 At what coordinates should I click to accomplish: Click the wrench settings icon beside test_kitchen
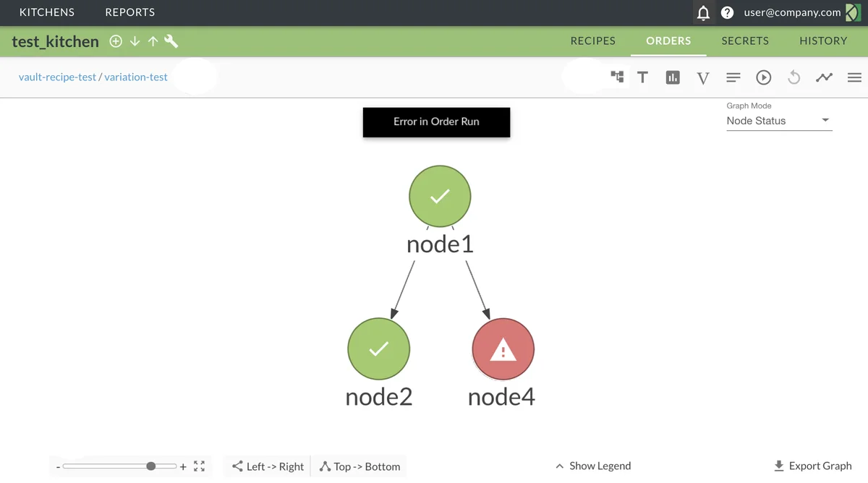[x=171, y=41]
